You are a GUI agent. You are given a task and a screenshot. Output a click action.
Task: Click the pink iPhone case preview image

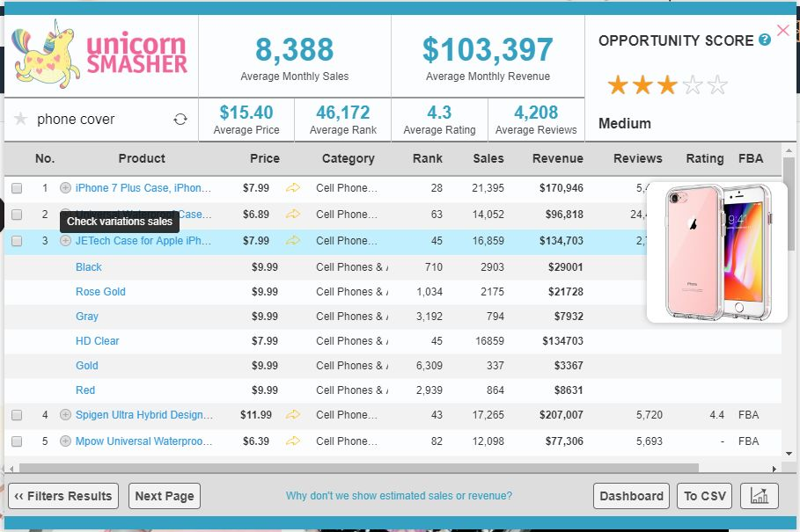(717, 252)
